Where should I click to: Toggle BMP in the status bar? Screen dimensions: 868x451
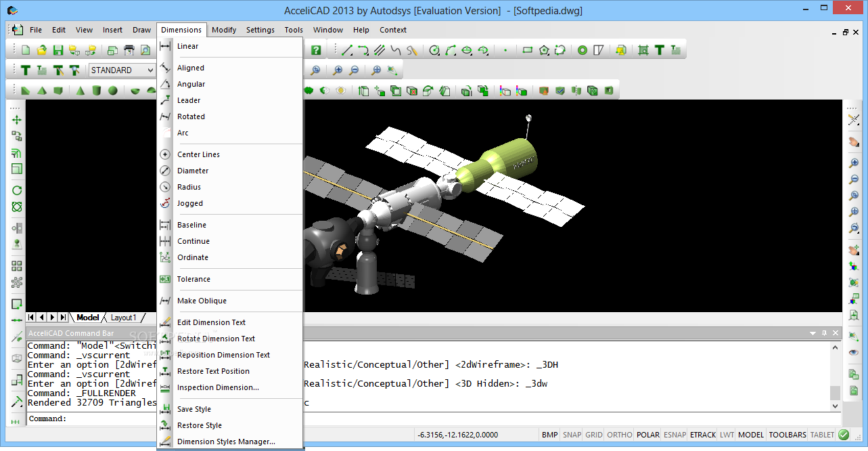coord(550,435)
